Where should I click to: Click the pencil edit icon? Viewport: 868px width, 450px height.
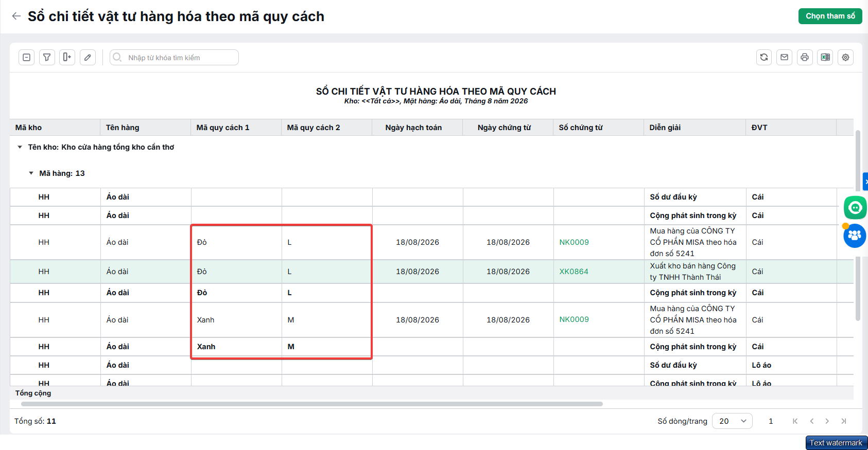88,57
